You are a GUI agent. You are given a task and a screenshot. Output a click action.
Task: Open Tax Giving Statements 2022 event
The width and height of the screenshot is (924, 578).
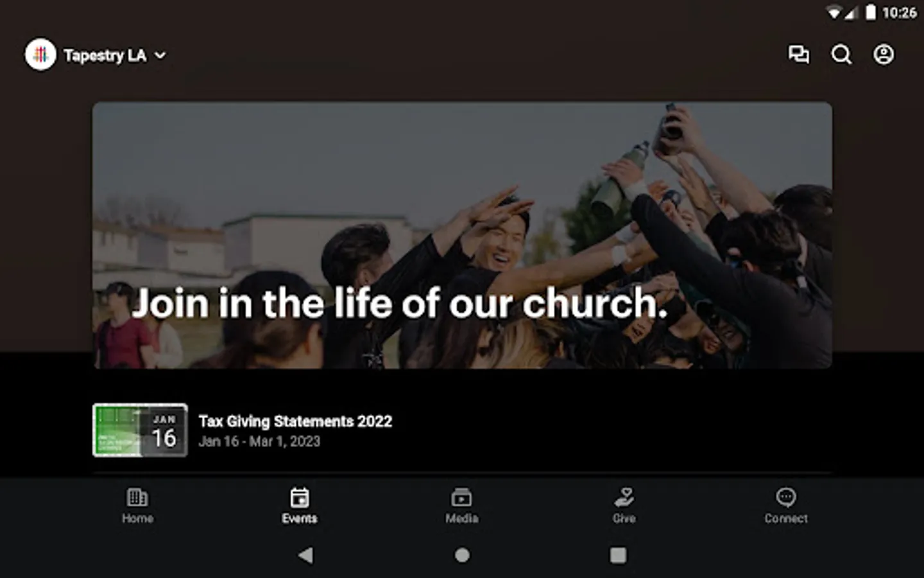coord(295,421)
